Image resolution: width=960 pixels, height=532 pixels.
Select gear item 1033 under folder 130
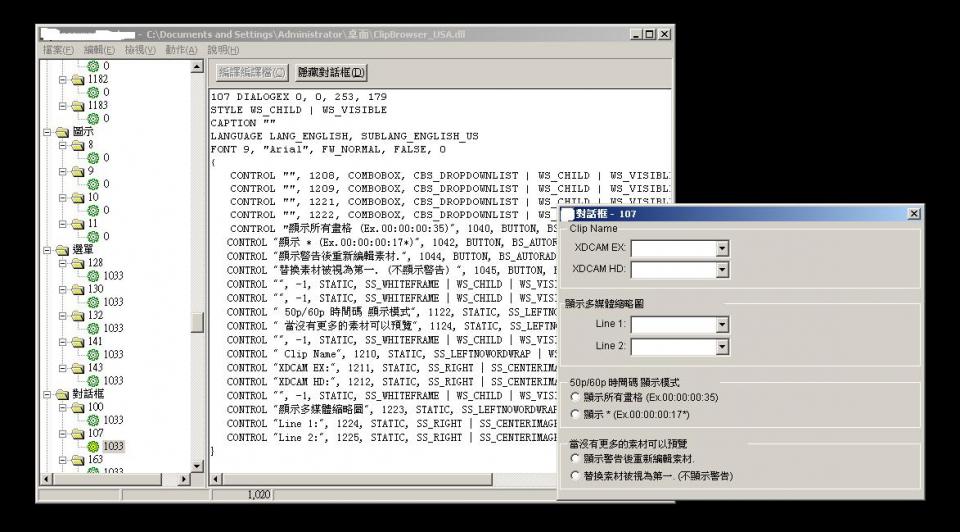point(93,302)
